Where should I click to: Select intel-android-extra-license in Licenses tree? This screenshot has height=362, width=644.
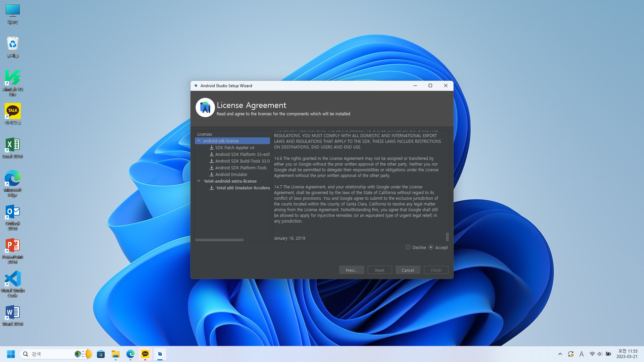[x=230, y=181]
